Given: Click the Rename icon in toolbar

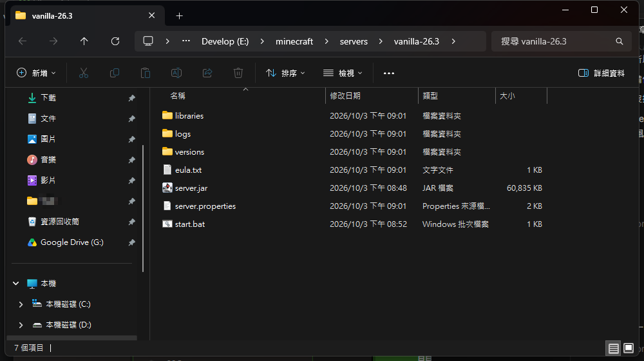Looking at the screenshot, I should (176, 73).
